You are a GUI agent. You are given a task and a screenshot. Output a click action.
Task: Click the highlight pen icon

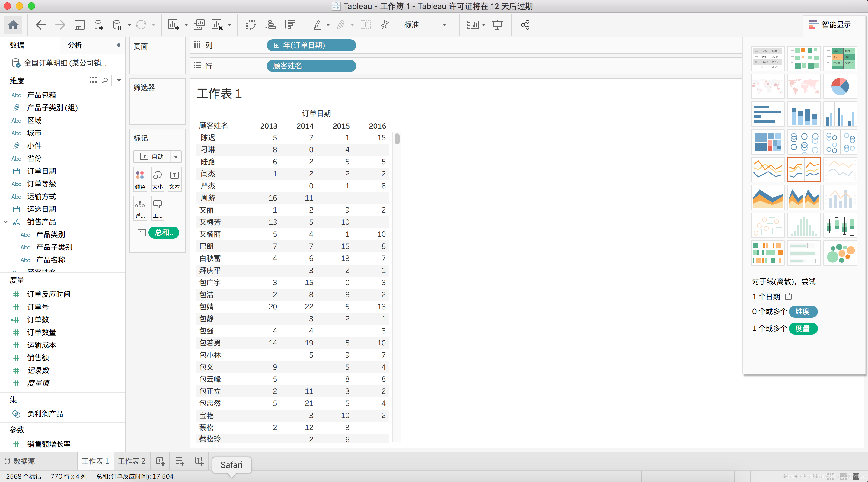coord(317,24)
